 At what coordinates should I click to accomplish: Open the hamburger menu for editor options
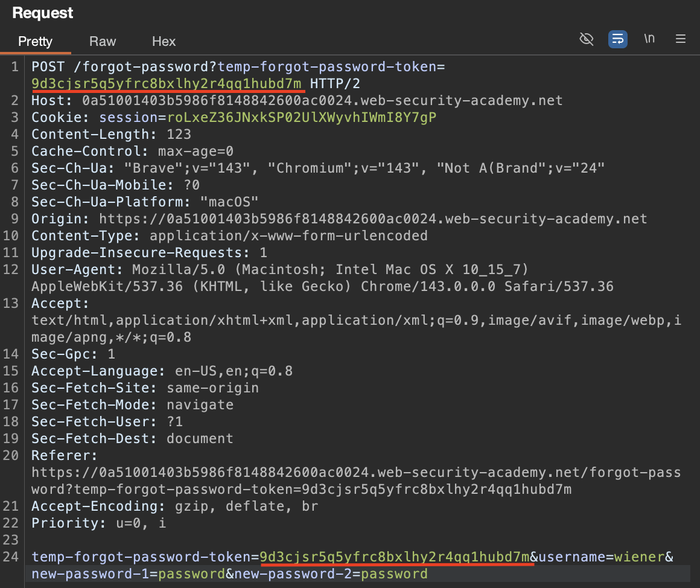[x=681, y=39]
